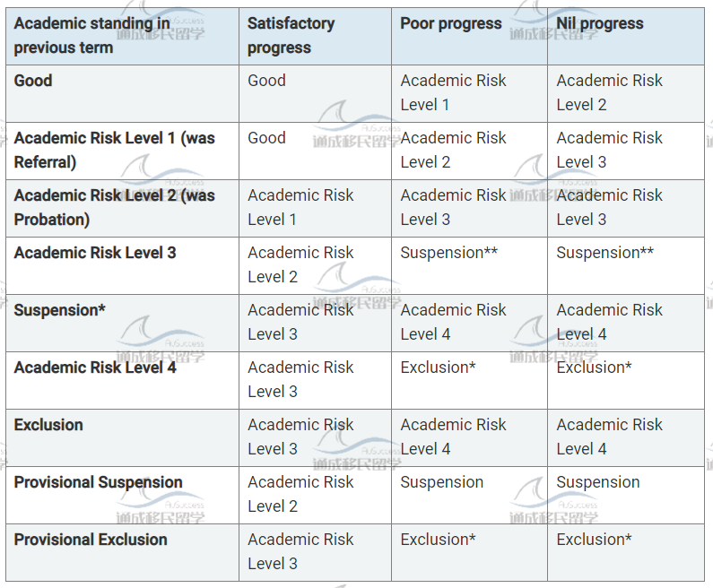Select "Academic Risk Level 2" Nil progress cell in Good row
Screen dimensions: 713x588
pyautogui.click(x=609, y=92)
